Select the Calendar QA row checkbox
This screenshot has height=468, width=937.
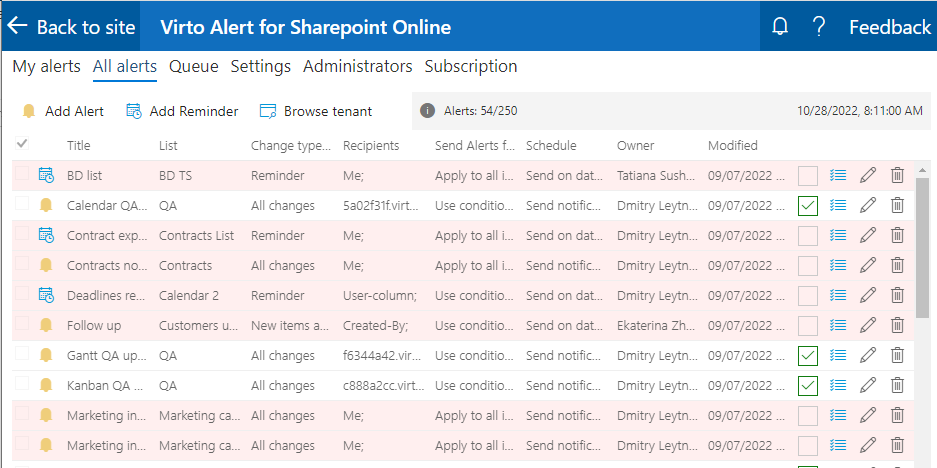pyautogui.click(x=22, y=203)
